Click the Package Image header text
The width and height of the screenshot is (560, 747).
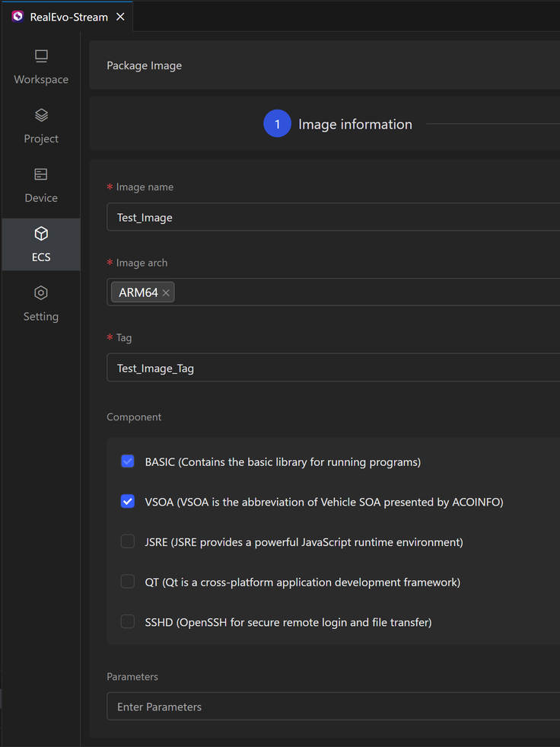click(x=145, y=65)
